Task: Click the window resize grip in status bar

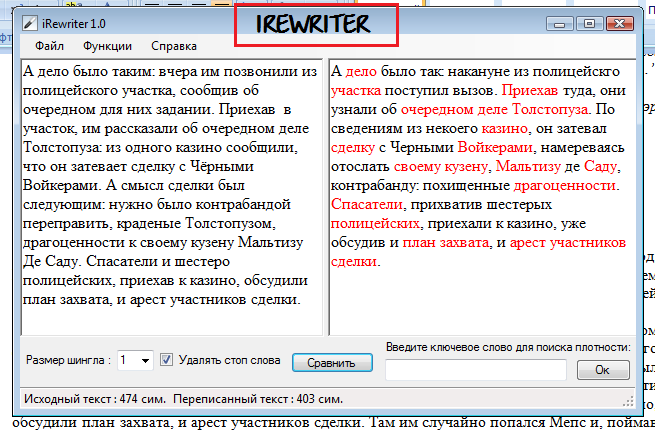Action: tap(628, 402)
